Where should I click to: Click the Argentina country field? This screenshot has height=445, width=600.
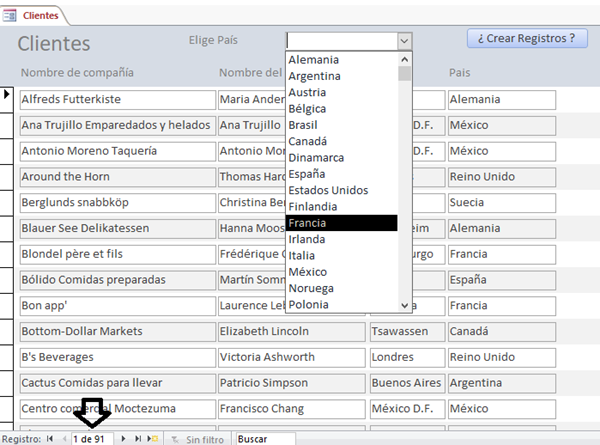[502, 383]
